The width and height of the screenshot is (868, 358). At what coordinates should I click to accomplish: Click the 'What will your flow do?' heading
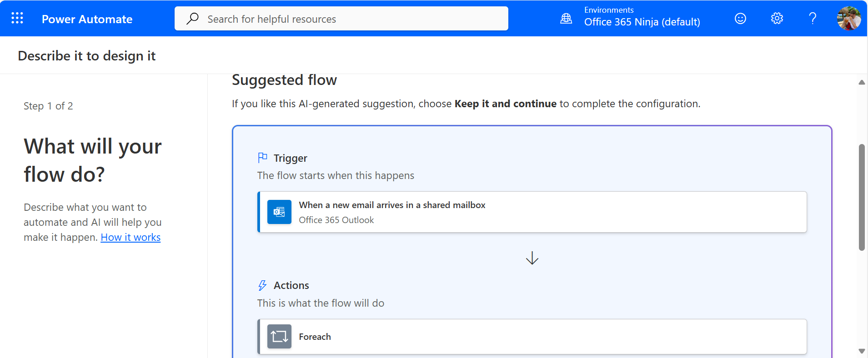[x=93, y=160]
